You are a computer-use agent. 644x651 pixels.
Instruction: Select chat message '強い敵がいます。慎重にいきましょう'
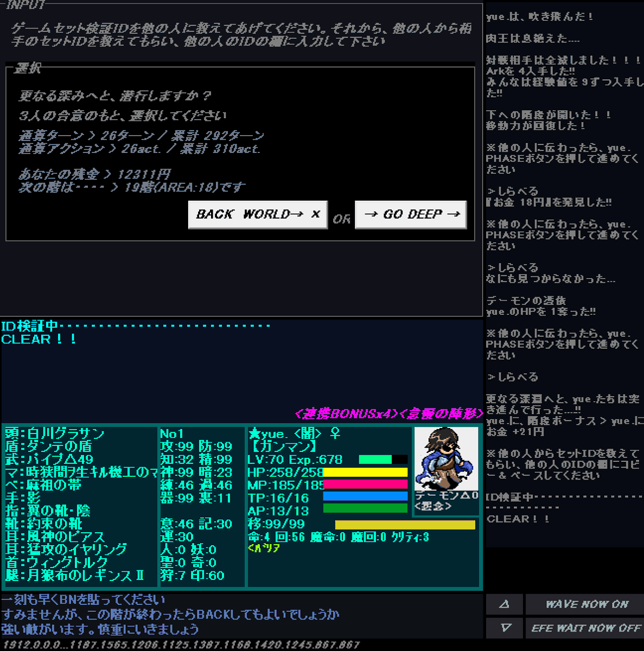[100, 629]
